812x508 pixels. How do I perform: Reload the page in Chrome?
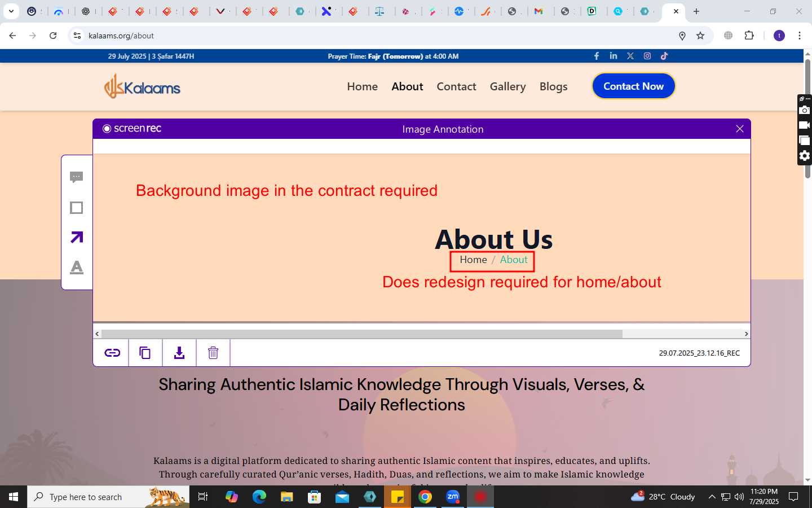coord(53,36)
